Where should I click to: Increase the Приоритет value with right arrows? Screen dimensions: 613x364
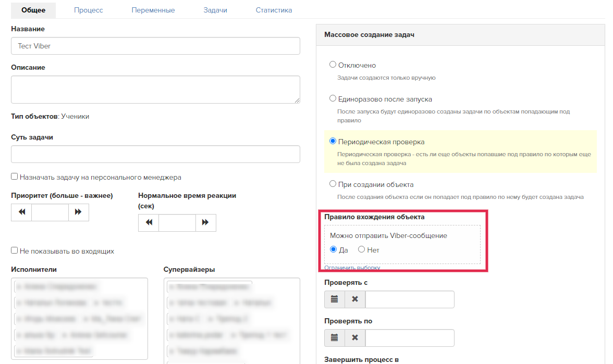[79, 212]
